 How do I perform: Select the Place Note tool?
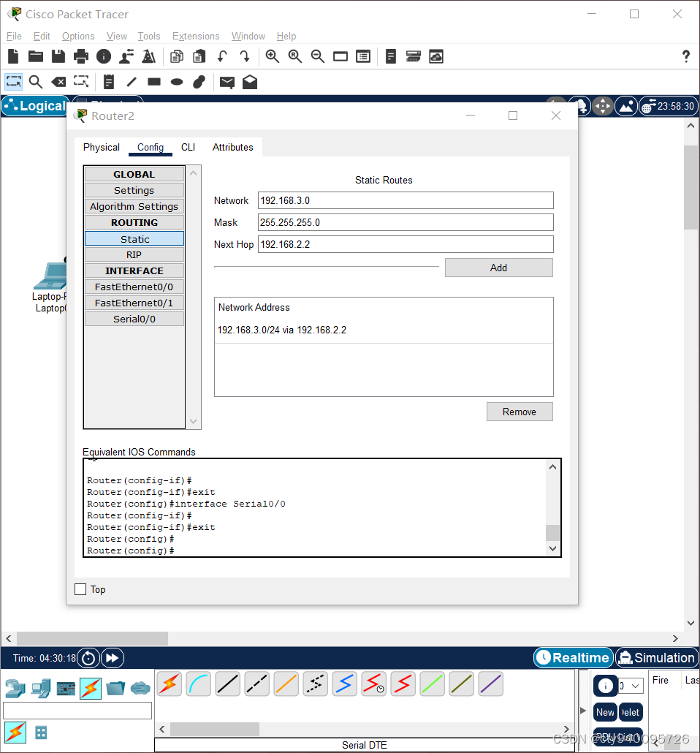[x=109, y=82]
